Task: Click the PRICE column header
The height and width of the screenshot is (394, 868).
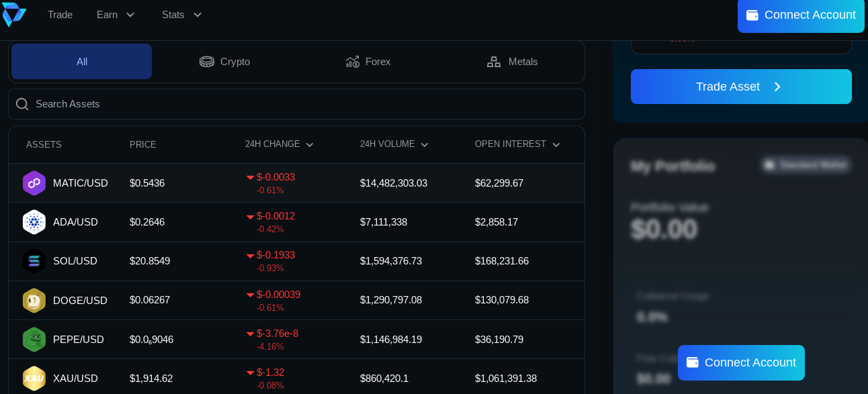Action: tap(143, 144)
